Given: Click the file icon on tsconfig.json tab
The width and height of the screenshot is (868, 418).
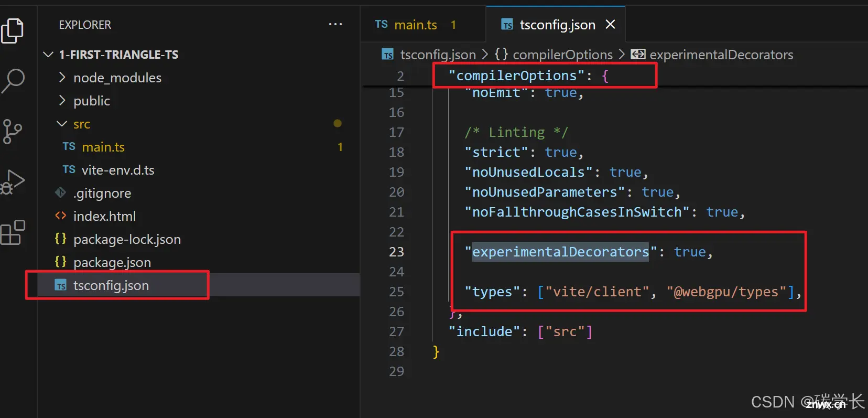Looking at the screenshot, I should (x=507, y=25).
